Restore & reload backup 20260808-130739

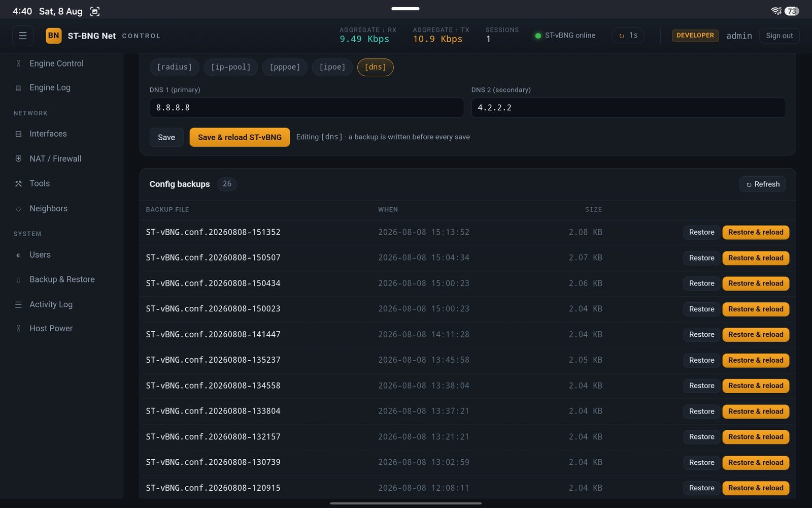(x=756, y=463)
